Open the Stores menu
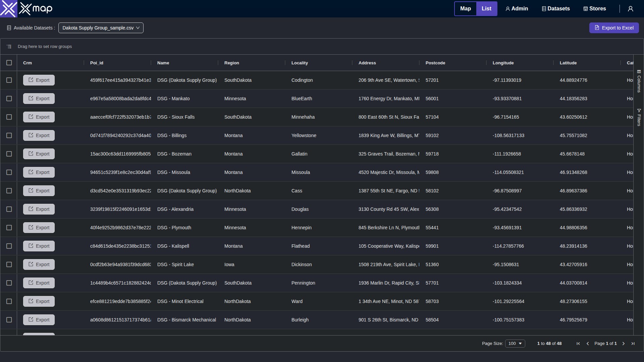Screen dimensions: 644x362 (595, 9)
